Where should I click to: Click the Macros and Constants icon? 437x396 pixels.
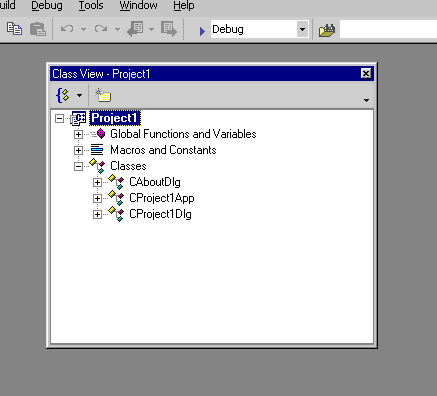(x=97, y=150)
